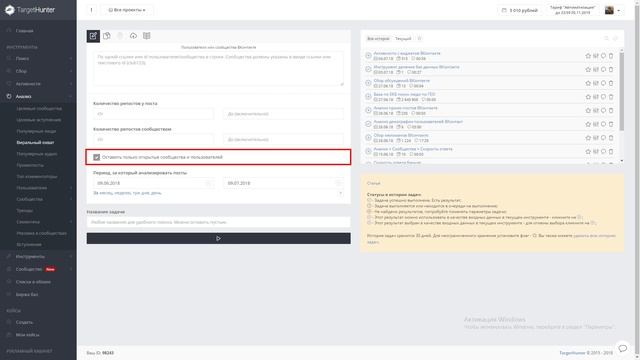Focus 'Название задачи' input field
640x360 pixels.
[218, 222]
